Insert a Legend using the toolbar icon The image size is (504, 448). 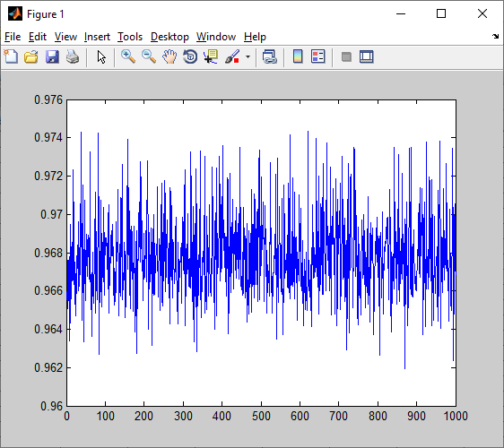[318, 56]
